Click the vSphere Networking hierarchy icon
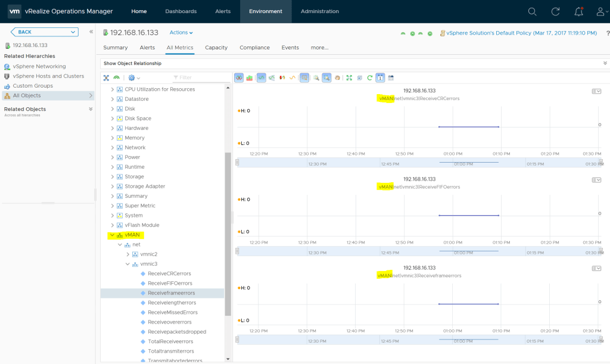Image resolution: width=610 pixels, height=364 pixels. pyautogui.click(x=7, y=67)
